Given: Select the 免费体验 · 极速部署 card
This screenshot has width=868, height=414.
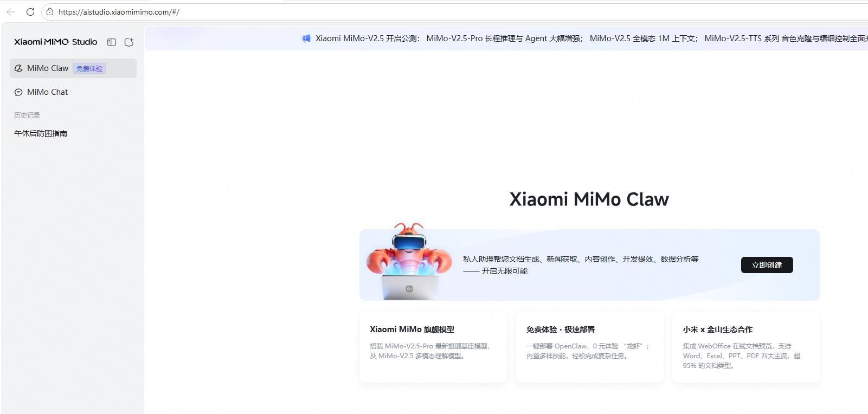Looking at the screenshot, I should tap(589, 347).
